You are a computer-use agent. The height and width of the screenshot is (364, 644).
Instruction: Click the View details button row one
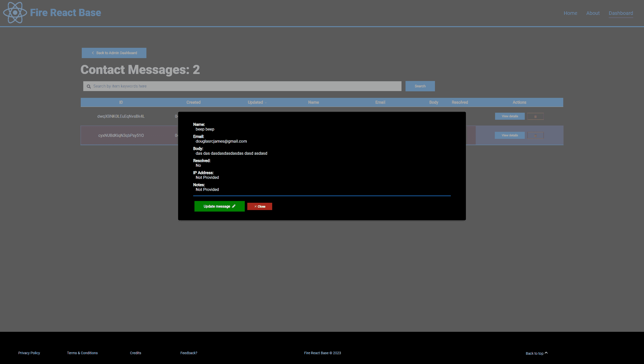click(x=509, y=116)
